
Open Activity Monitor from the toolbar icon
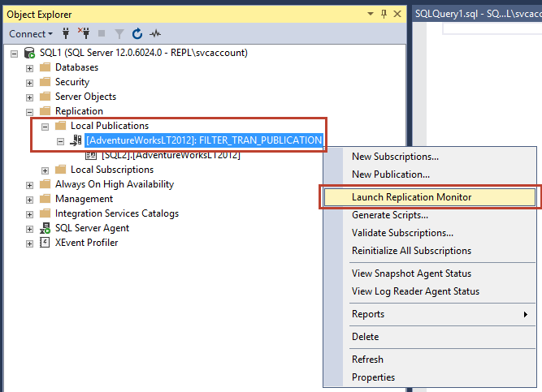pos(155,33)
